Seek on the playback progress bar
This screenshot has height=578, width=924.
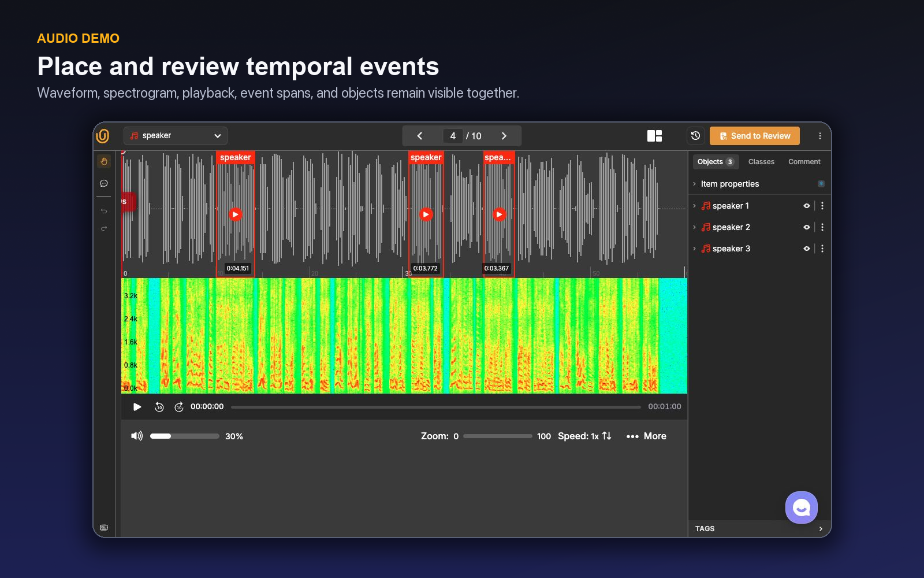(x=436, y=407)
